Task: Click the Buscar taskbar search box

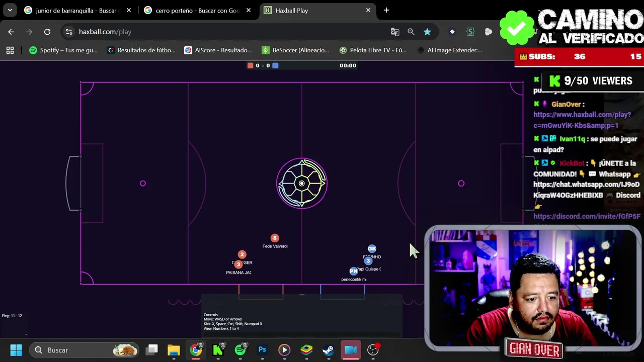Action: pyautogui.click(x=85, y=350)
